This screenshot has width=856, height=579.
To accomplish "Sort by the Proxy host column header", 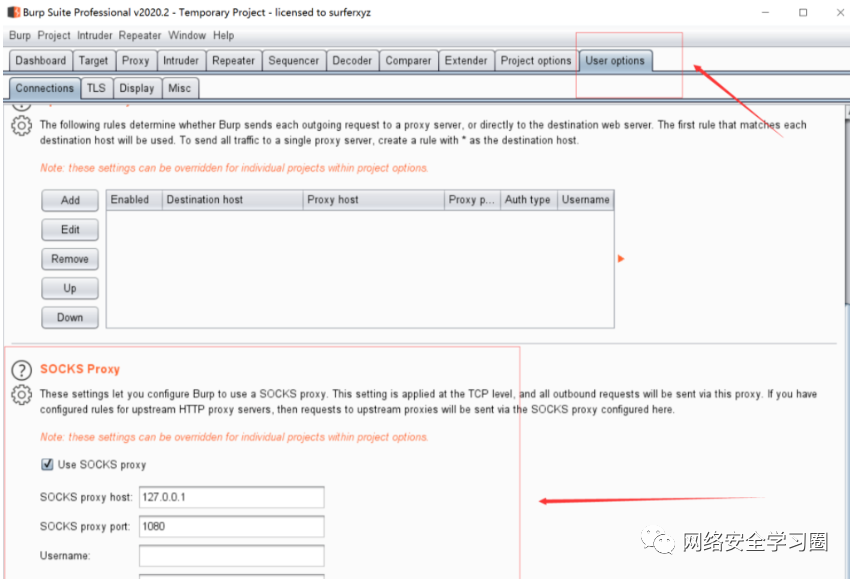I will [x=374, y=200].
